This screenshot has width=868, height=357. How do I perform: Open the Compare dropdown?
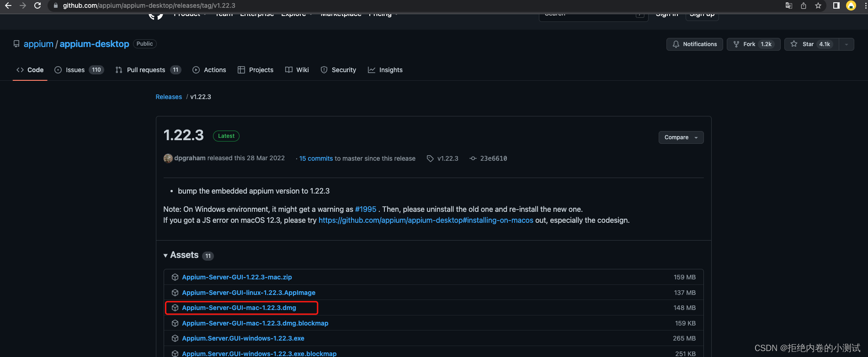coord(681,137)
